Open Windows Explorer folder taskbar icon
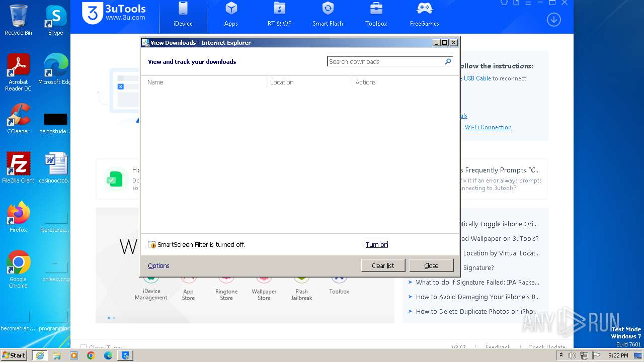This screenshot has height=362, width=644. 57,355
